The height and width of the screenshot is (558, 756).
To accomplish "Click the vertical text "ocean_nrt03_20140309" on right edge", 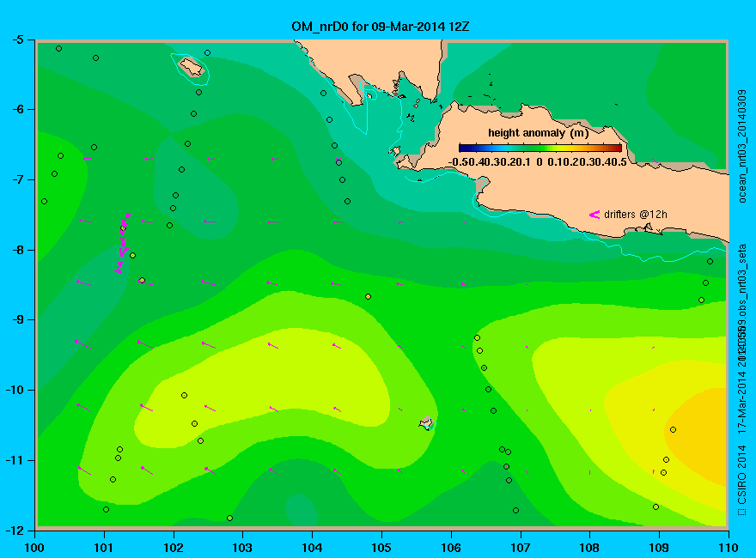I will [x=742, y=146].
